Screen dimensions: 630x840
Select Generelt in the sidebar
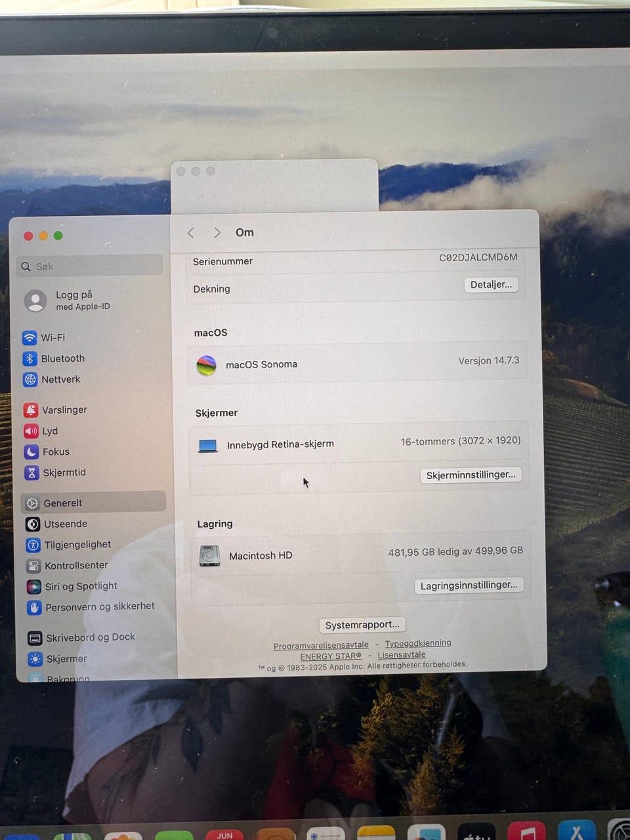click(93, 503)
